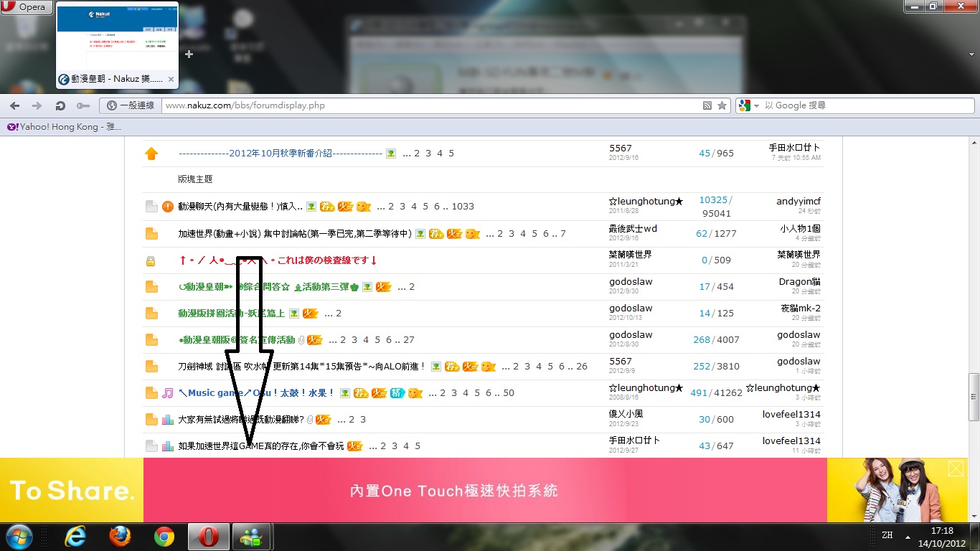
Task: Click folder icon of 綜合問答 活動第三彈 row
Action: (151, 287)
